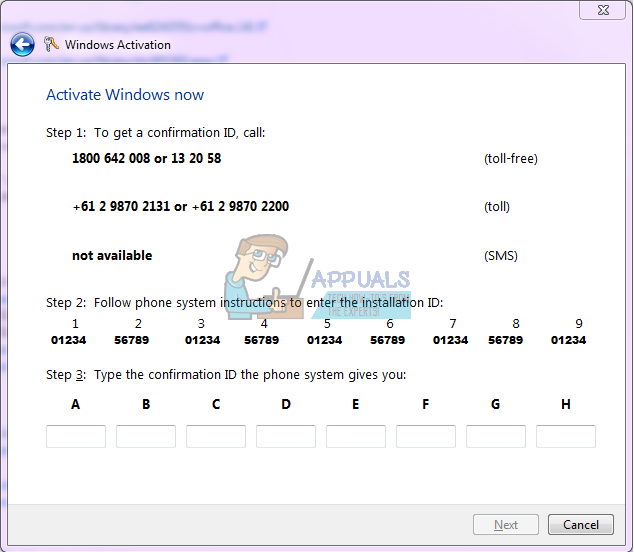Click the disabled Next button

point(506,525)
